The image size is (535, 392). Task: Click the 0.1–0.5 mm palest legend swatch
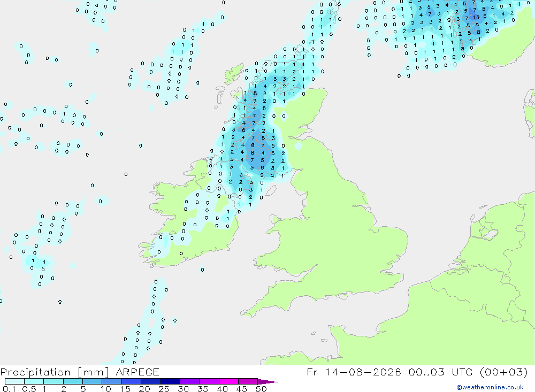(14, 381)
